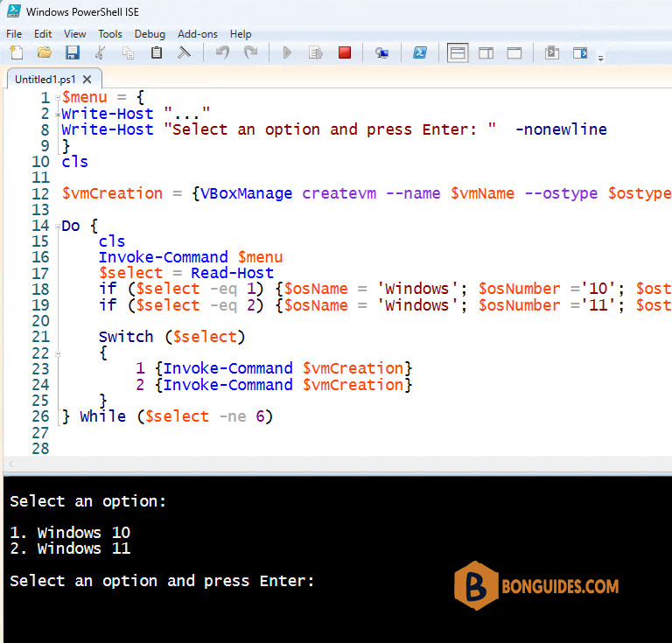Clear the console pane icon

point(185,52)
